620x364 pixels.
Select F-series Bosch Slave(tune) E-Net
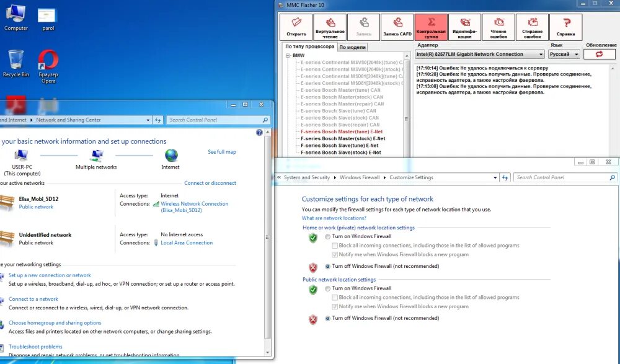pyautogui.click(x=340, y=146)
